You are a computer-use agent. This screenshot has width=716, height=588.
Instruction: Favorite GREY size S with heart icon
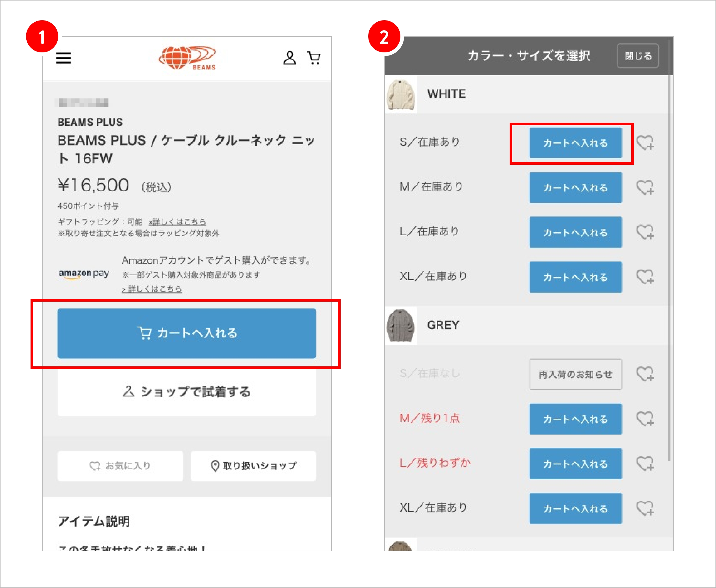pyautogui.click(x=645, y=374)
